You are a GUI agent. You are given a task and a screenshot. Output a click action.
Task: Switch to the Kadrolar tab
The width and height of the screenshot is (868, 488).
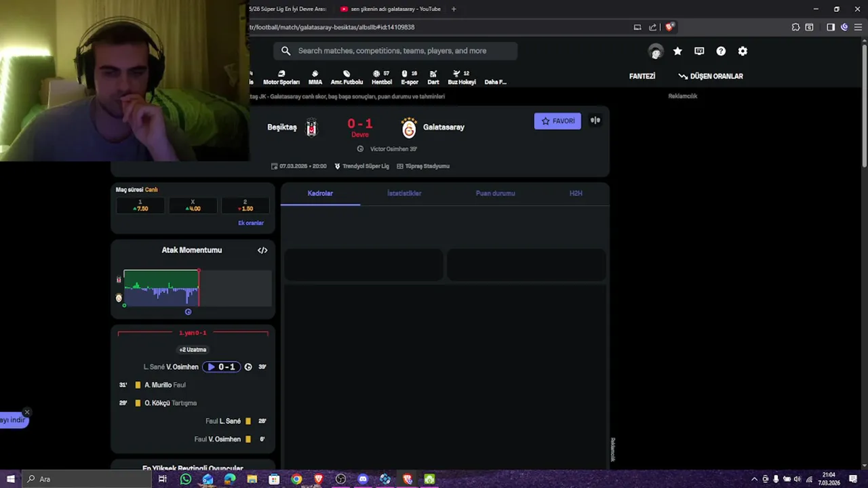coord(320,193)
